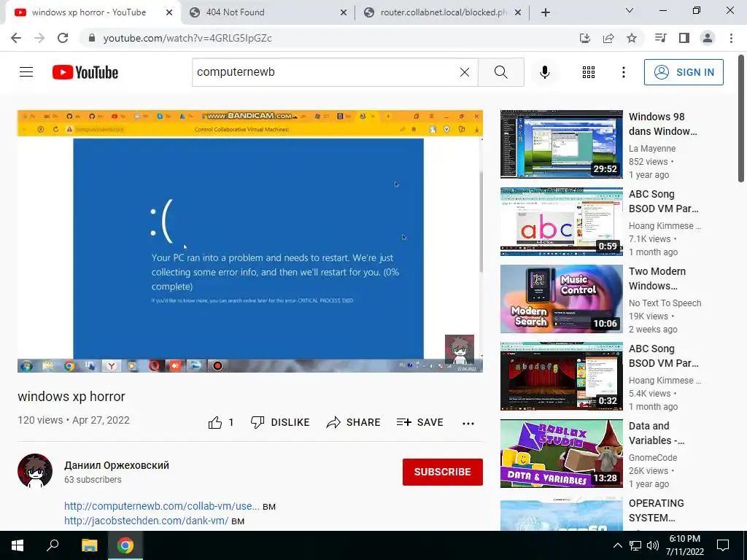The image size is (747, 560).
Task: Close the router.collabnet.local tab
Action: coord(518,13)
